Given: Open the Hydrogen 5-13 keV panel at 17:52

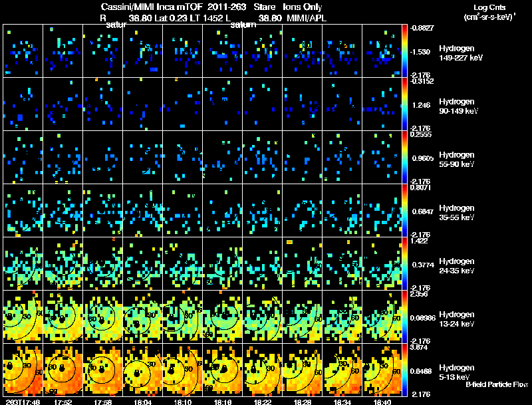Looking at the screenshot, I should point(63,370).
